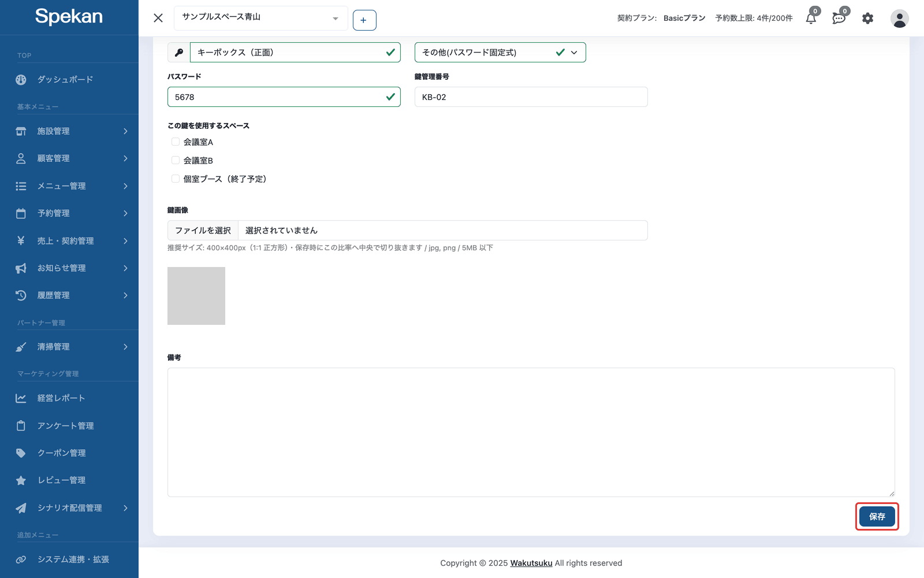Open the notifications bell icon

coord(811,18)
